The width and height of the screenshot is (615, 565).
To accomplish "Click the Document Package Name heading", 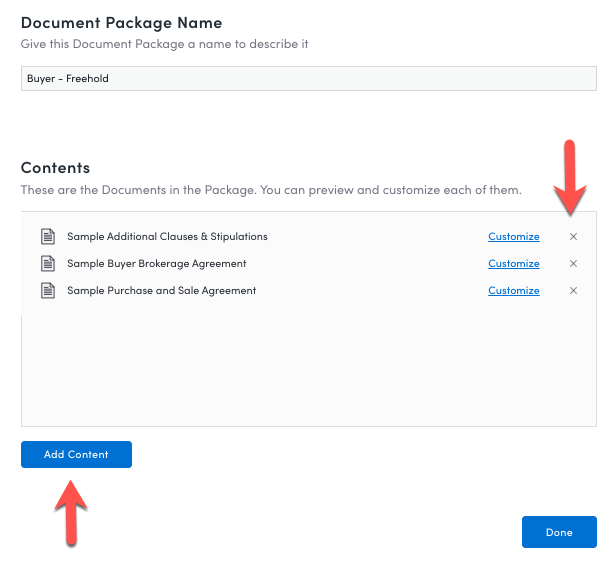I will (x=122, y=23).
